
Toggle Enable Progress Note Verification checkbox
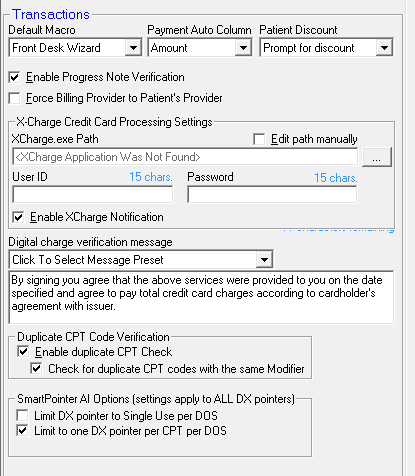point(14,77)
